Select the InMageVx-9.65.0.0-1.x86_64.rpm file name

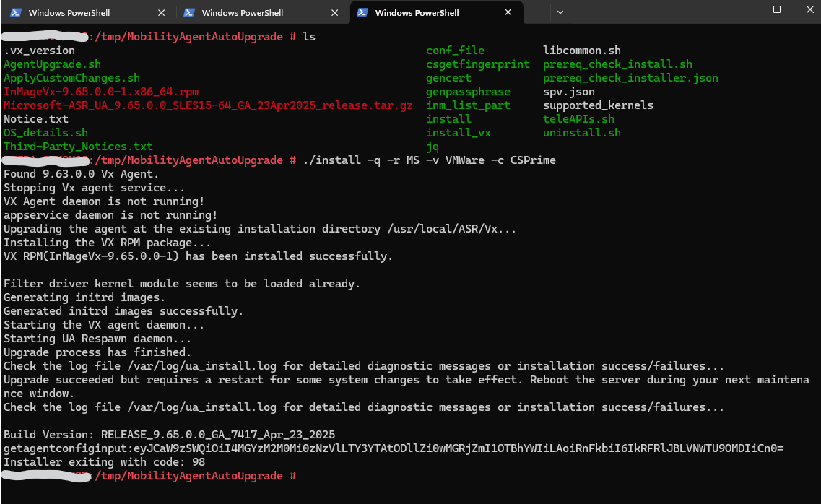[x=101, y=92]
